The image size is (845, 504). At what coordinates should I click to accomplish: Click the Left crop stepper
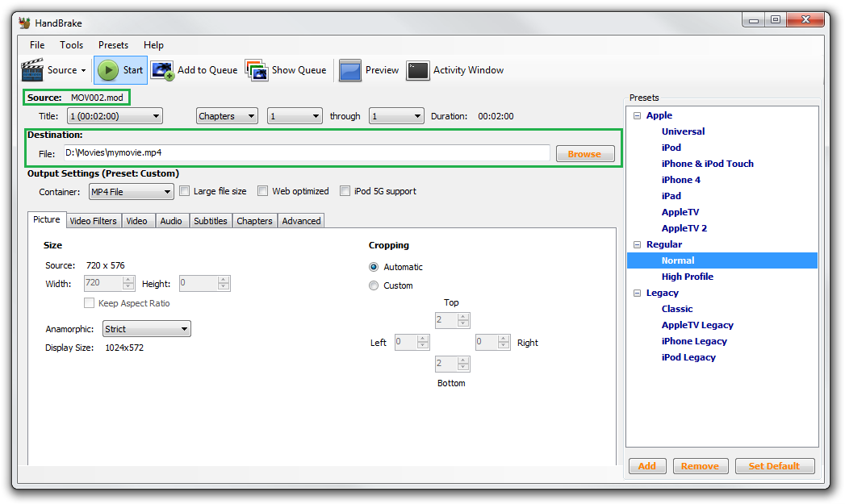point(412,342)
